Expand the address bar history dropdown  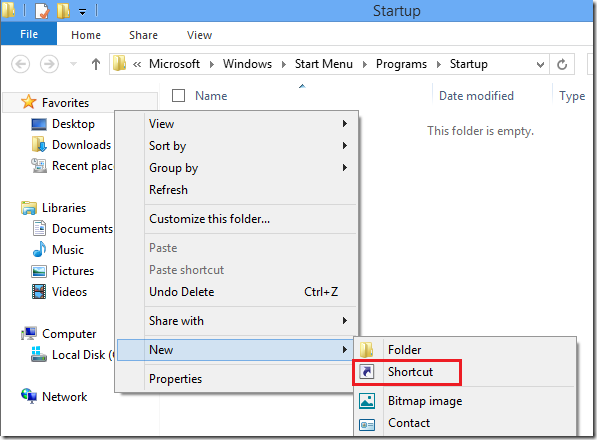(x=540, y=64)
